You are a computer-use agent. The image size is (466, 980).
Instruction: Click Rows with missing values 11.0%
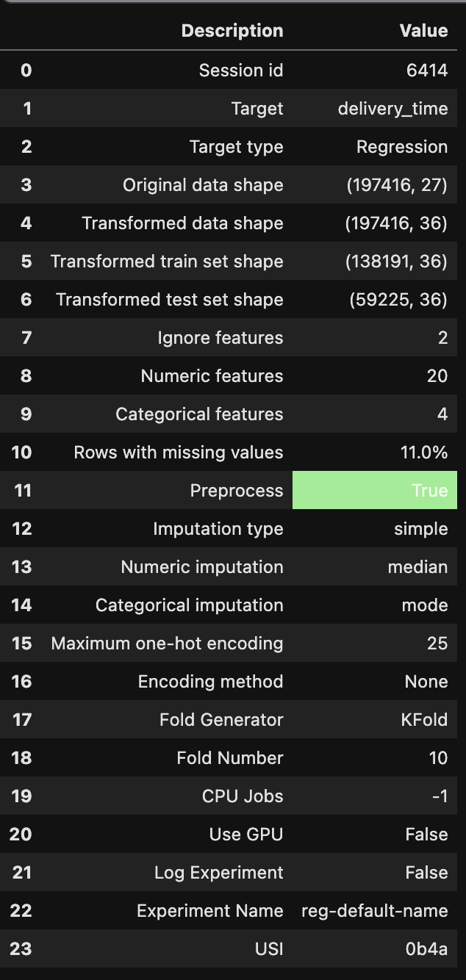424,453
